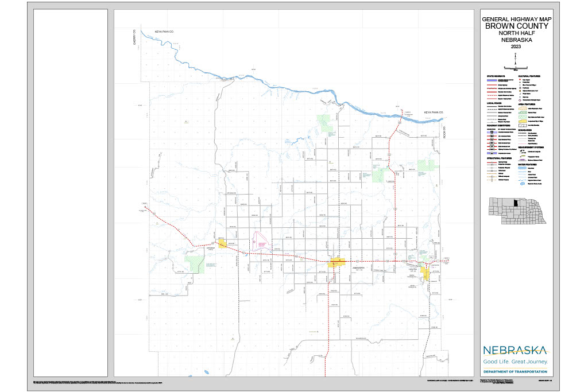
Task: Click the STATE HIGHWAYS legend heading
Action: 496,76
